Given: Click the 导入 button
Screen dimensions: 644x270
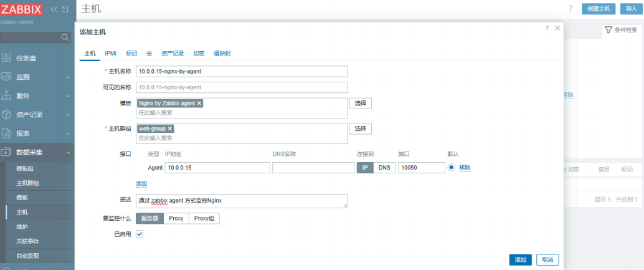Looking at the screenshot, I should pos(632,9).
